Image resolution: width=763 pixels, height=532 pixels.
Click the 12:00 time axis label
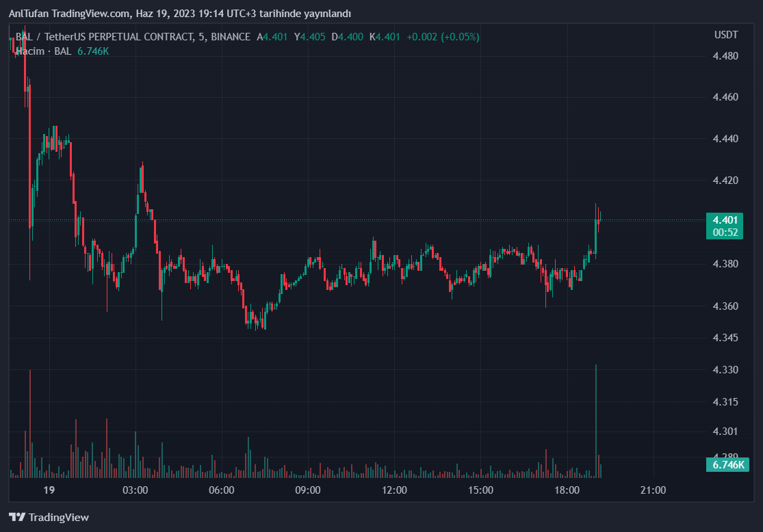394,490
